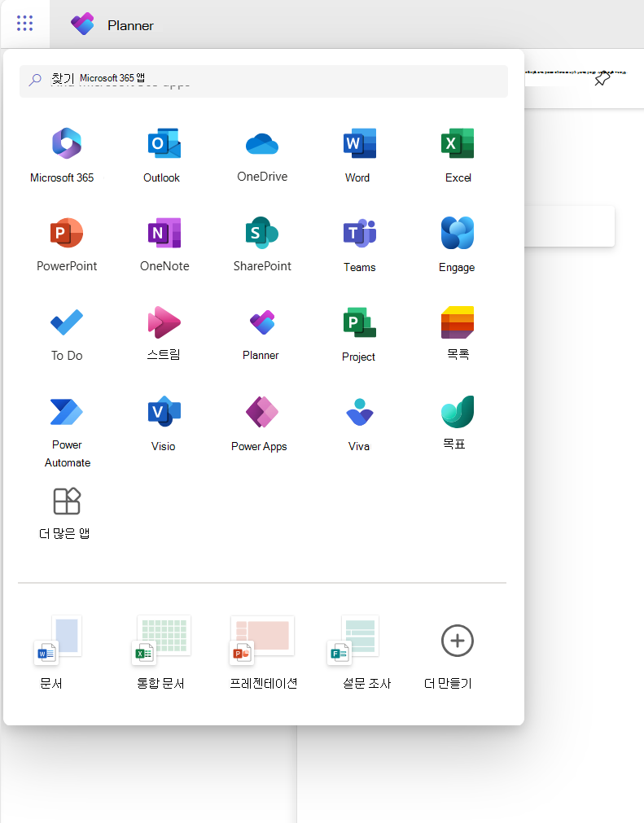644x823 pixels.
Task: Click 더 만들기 plus button
Action: tap(458, 641)
